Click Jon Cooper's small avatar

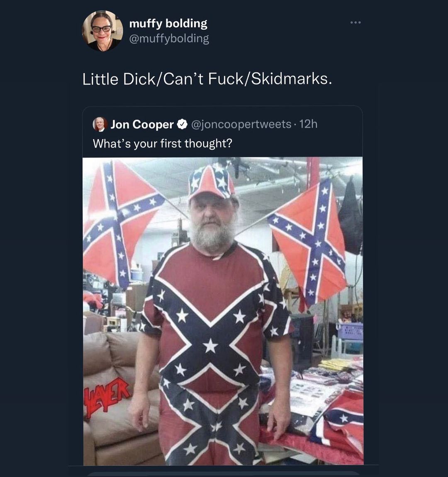pyautogui.click(x=100, y=124)
